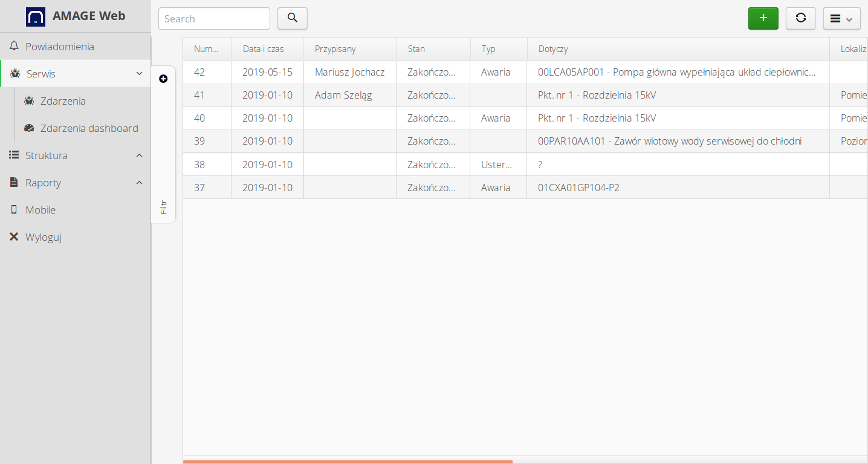Click the orange horizontal scrollbar below the table
Image resolution: width=868 pixels, height=464 pixels.
(x=347, y=461)
